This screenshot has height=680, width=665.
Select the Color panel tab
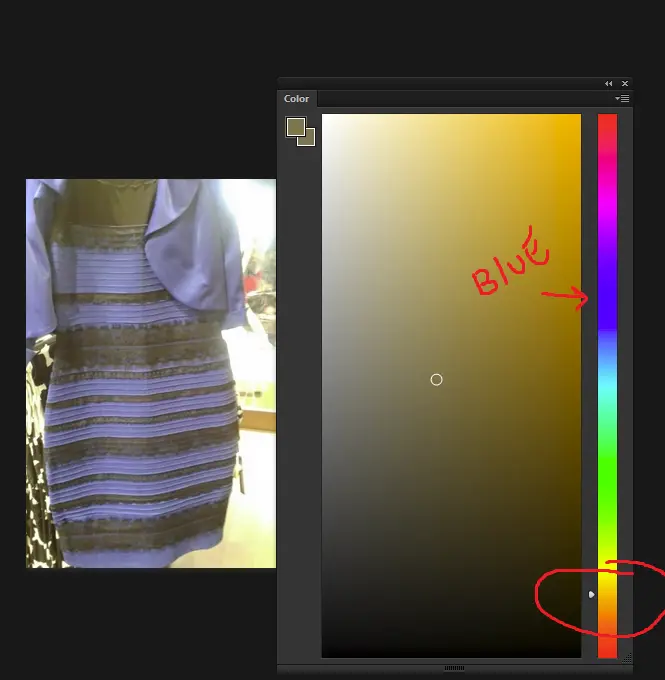297,99
